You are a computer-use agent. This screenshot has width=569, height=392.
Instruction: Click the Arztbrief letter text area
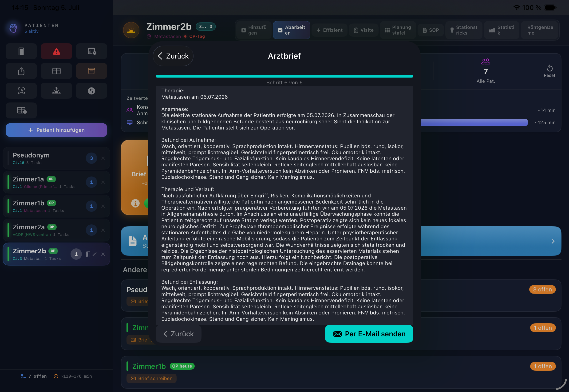coord(284,205)
